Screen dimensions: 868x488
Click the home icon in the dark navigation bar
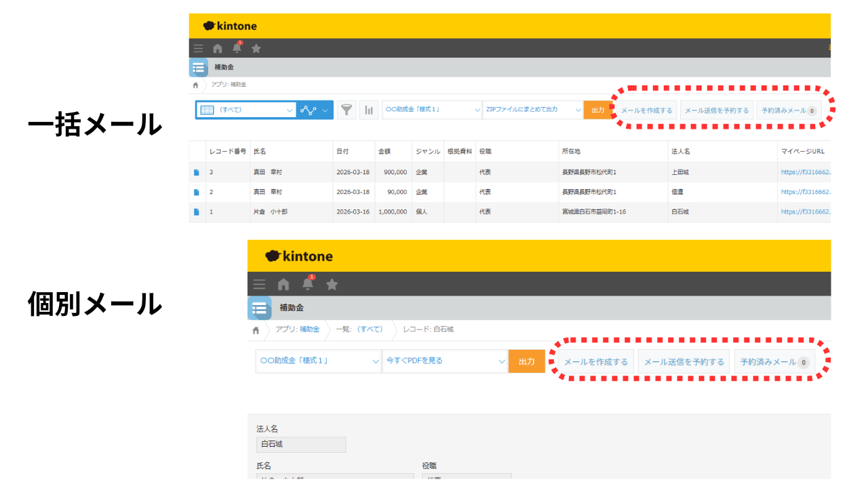[217, 48]
